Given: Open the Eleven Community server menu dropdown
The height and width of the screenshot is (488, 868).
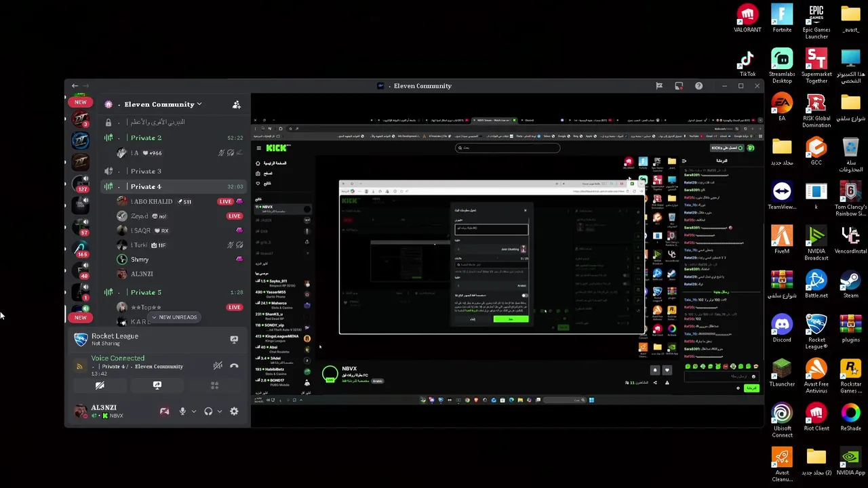Looking at the screenshot, I should 163,104.
